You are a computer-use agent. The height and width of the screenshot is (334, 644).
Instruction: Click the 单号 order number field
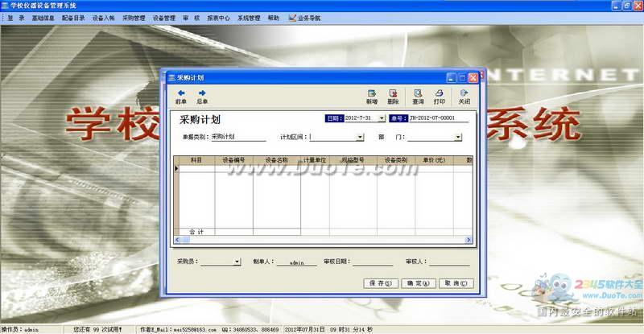pyautogui.click(x=439, y=118)
